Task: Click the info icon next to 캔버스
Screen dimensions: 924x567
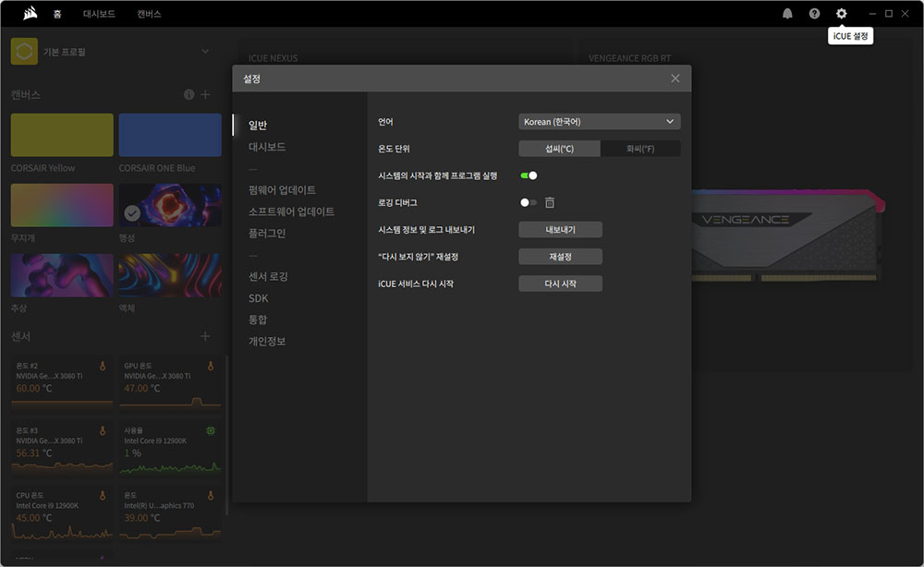Action: 188,94
